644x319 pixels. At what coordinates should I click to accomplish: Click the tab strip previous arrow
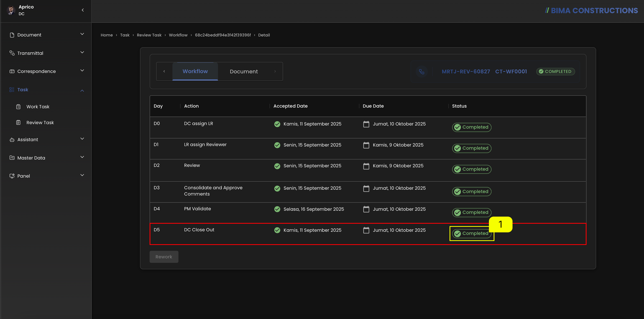(164, 71)
